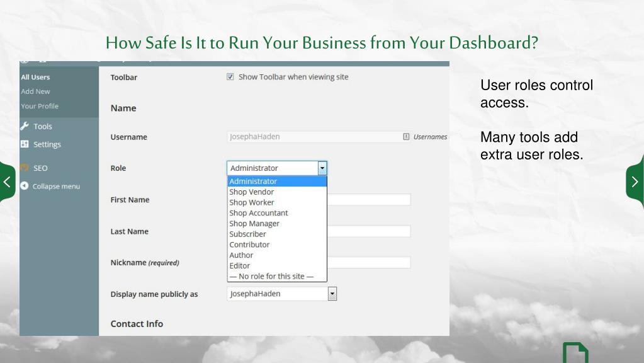This screenshot has width=644, height=363.
Task: Select Administrator in role list
Action: coord(277,181)
